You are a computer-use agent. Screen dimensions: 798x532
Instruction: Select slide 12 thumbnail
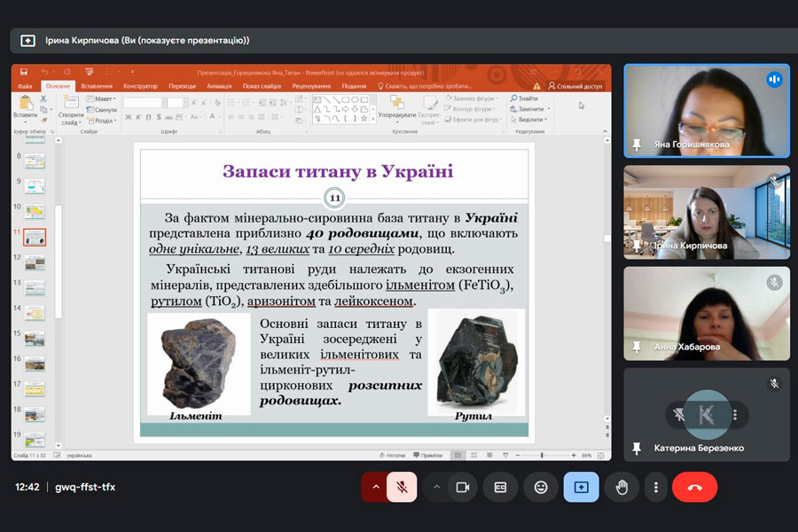click(35, 263)
